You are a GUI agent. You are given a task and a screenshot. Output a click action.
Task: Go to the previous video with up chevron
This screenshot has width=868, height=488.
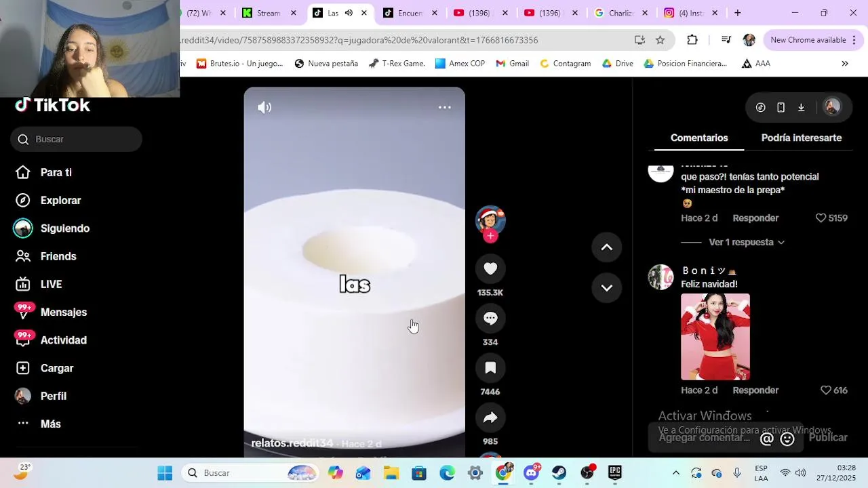click(607, 247)
